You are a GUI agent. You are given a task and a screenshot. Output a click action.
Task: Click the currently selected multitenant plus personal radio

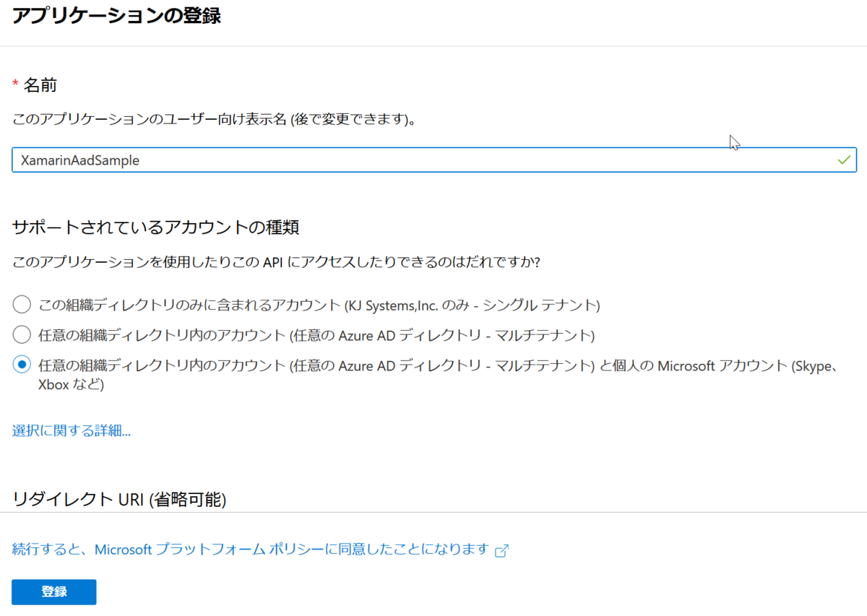[21, 364]
